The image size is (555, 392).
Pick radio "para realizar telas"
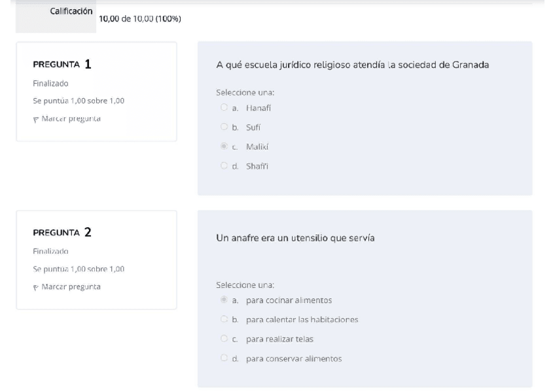[x=224, y=339]
